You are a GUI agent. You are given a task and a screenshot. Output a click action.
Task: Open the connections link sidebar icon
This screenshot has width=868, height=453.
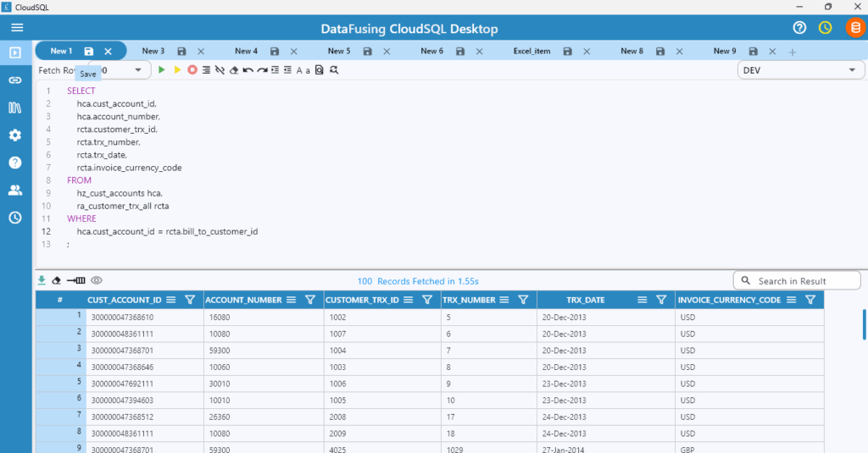(15, 80)
